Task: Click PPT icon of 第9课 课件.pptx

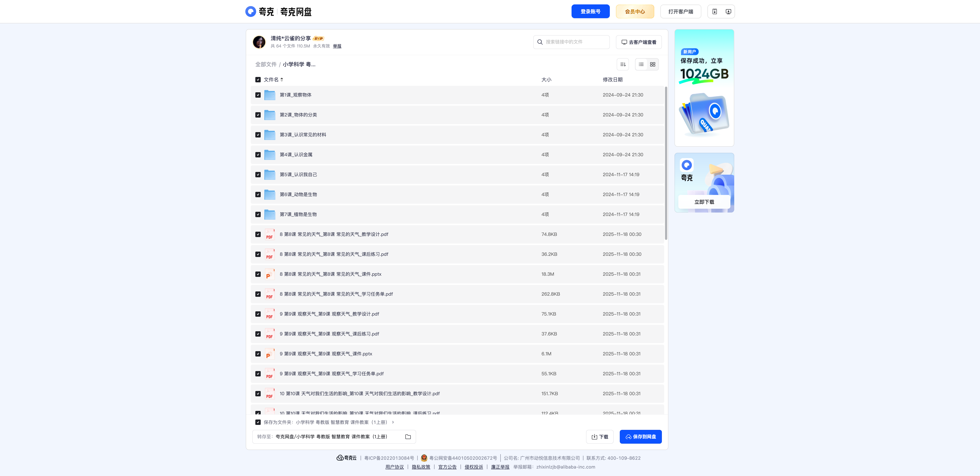Action: pyautogui.click(x=270, y=354)
